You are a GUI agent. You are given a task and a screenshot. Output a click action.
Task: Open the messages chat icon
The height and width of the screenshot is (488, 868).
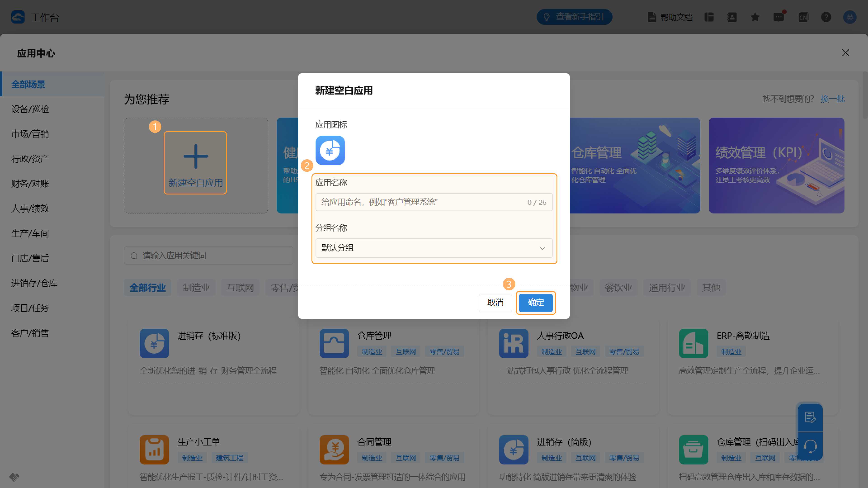[x=779, y=17]
